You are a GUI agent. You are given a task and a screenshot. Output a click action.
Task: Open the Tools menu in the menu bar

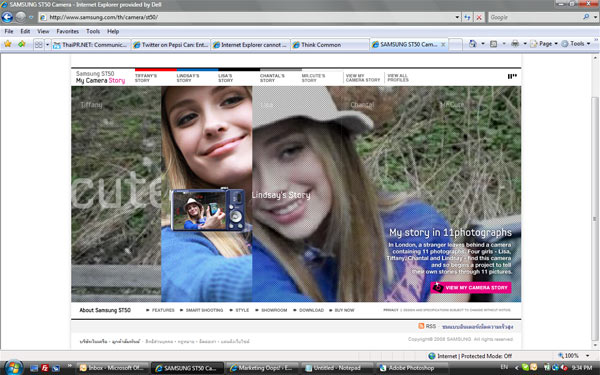click(x=93, y=31)
